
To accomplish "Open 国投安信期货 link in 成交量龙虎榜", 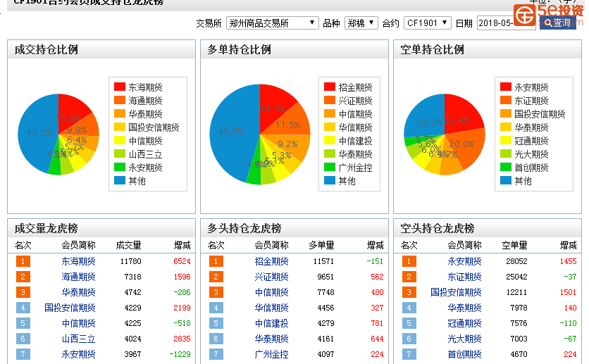I will [70, 308].
